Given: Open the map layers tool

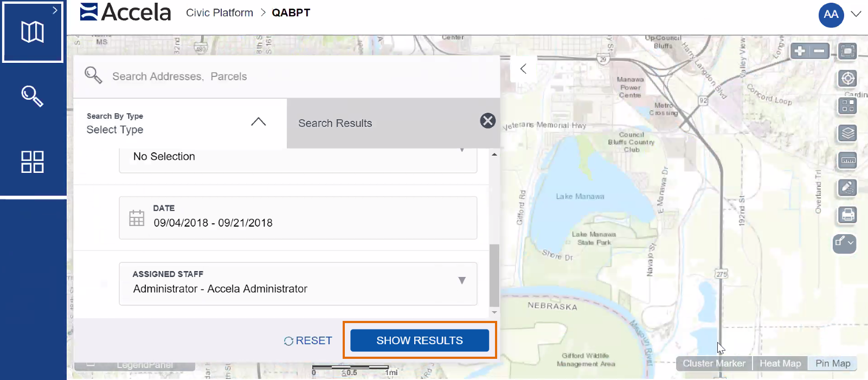Looking at the screenshot, I should [x=847, y=133].
